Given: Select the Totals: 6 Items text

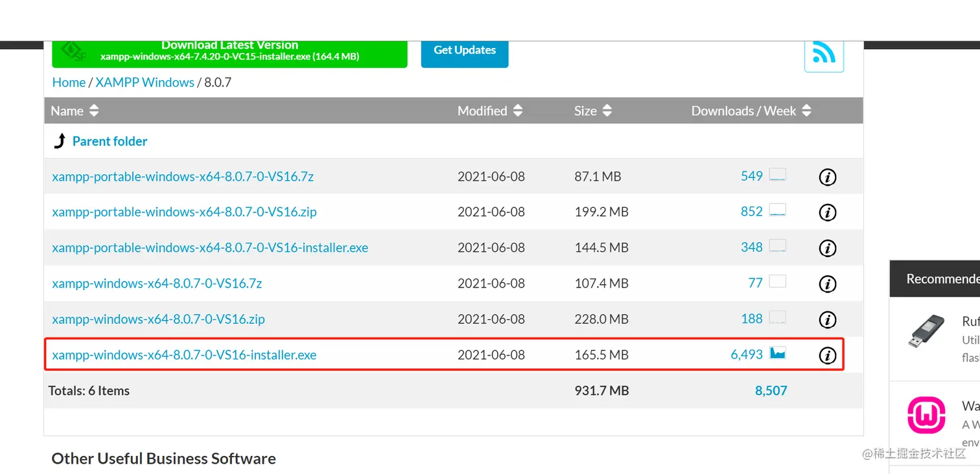Looking at the screenshot, I should (89, 390).
